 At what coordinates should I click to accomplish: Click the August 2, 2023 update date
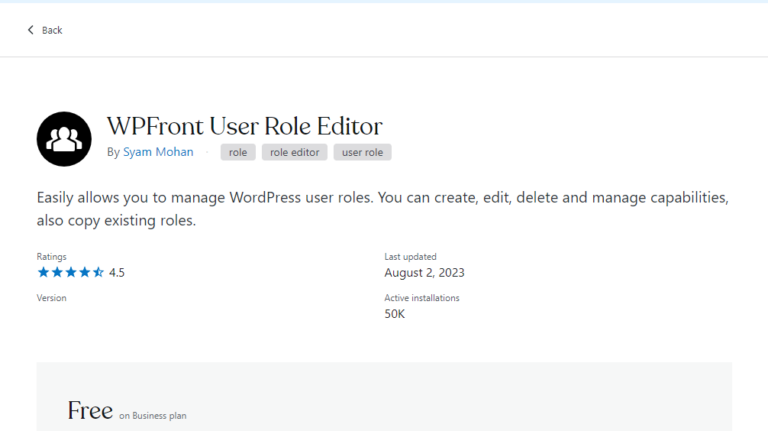coord(424,272)
